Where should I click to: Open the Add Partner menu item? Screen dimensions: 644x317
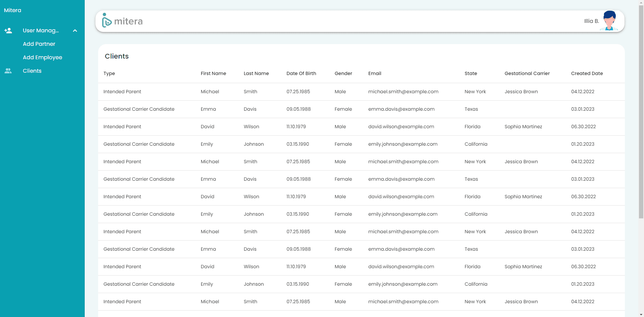click(39, 44)
